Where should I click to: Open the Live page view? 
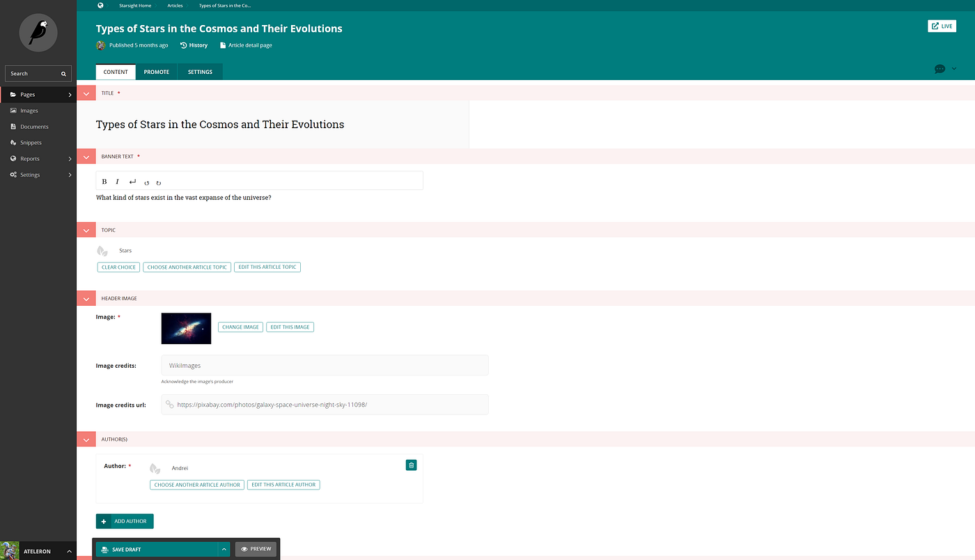(x=942, y=25)
